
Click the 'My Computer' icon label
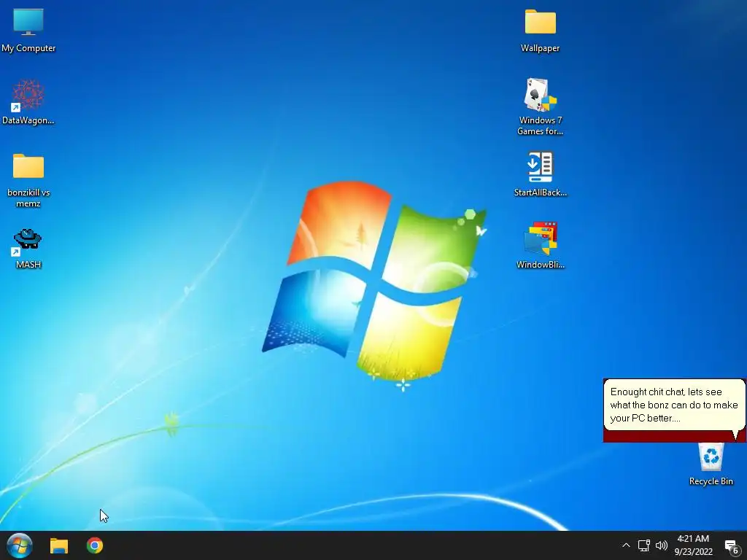(x=28, y=48)
